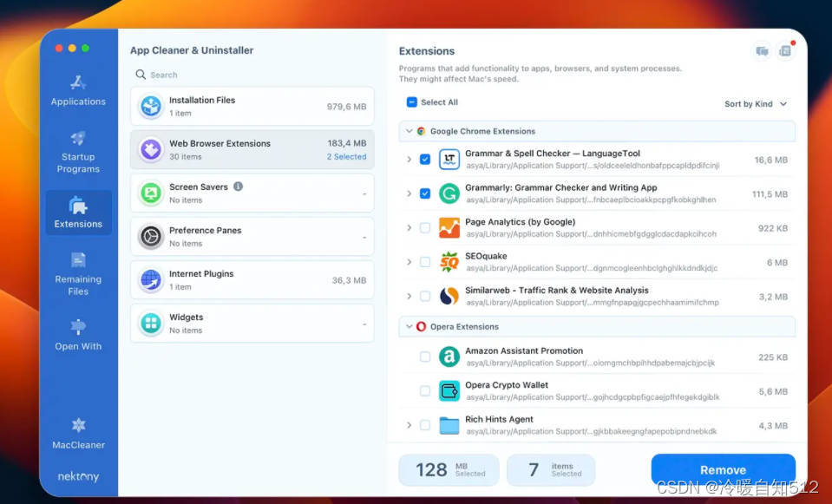The width and height of the screenshot is (832, 504).
Task: Expand Page Analytics extension details
Action: click(x=409, y=227)
